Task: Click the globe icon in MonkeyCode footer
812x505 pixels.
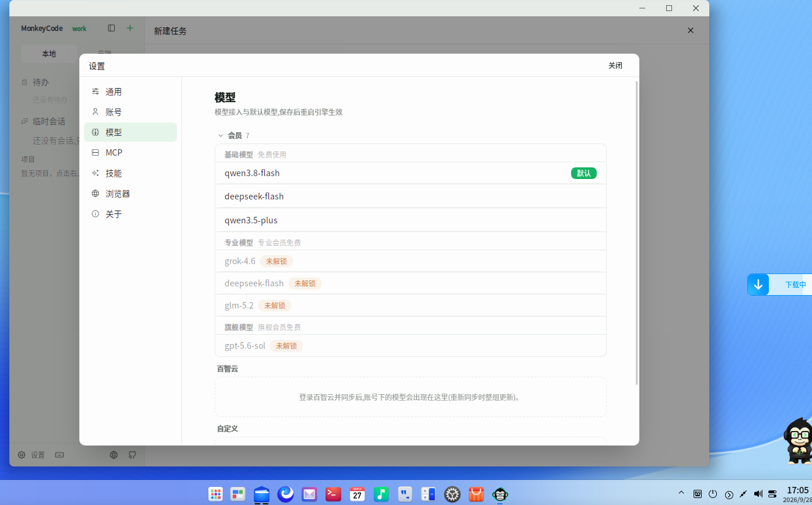Action: tap(114, 455)
